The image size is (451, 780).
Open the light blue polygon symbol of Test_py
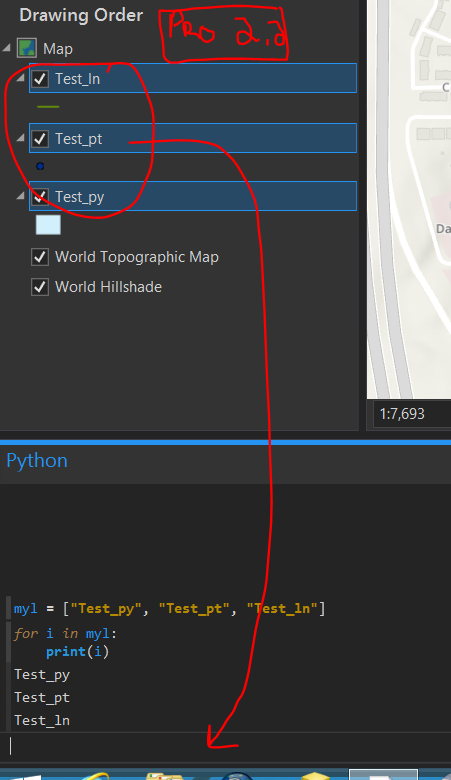48,225
